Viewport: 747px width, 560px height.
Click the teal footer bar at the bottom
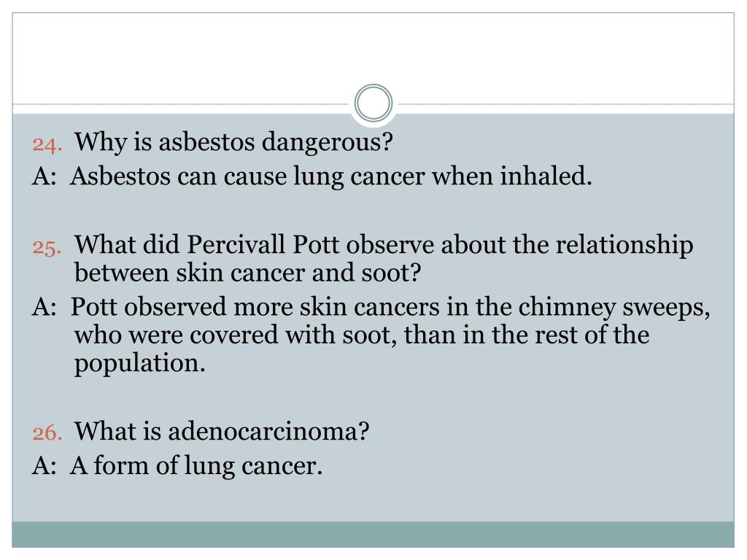(373, 534)
